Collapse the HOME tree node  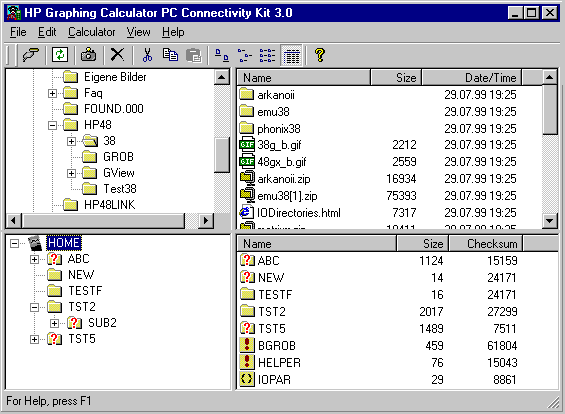(x=14, y=243)
